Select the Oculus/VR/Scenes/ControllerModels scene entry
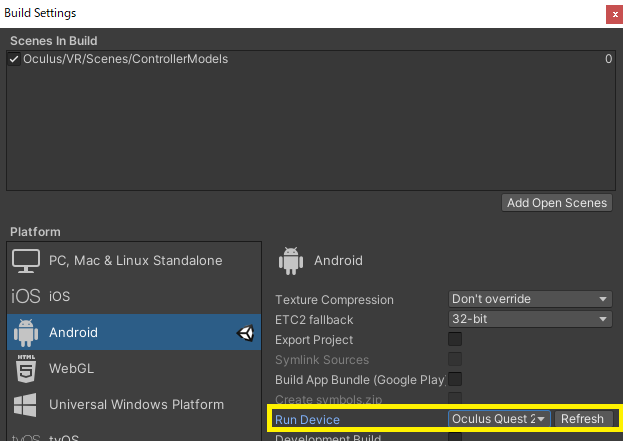The width and height of the screenshot is (623, 441). (311, 59)
